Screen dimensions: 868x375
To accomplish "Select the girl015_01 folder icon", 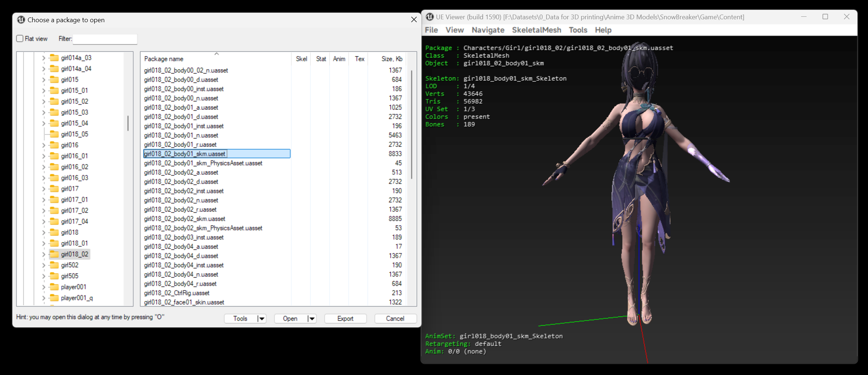I will pos(54,90).
